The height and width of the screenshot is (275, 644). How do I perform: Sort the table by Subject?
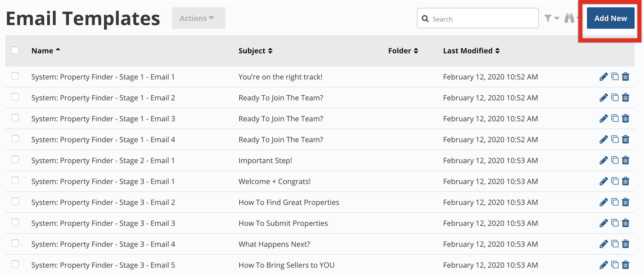pos(255,51)
